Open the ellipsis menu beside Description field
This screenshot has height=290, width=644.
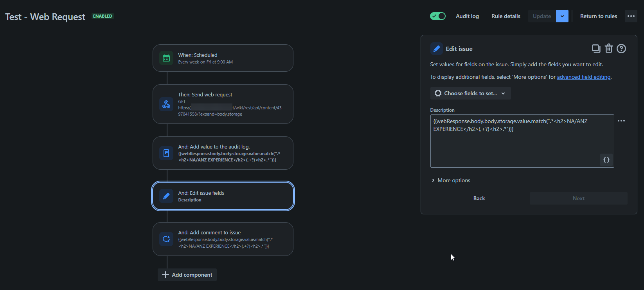[x=622, y=121]
